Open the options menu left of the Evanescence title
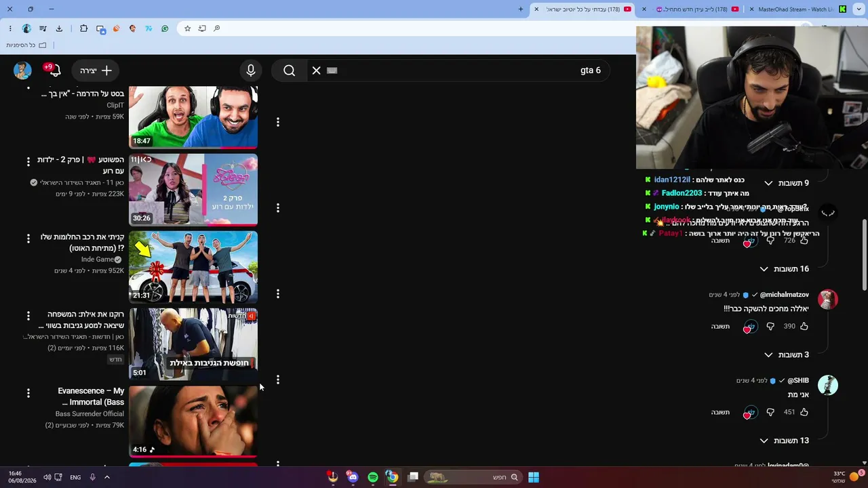 pyautogui.click(x=28, y=393)
